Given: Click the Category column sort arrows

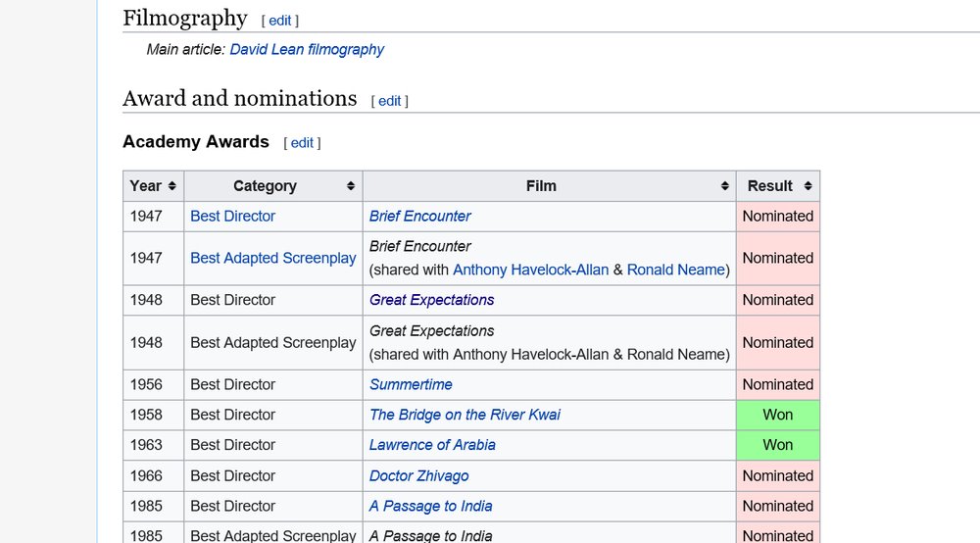Looking at the screenshot, I should (x=351, y=186).
